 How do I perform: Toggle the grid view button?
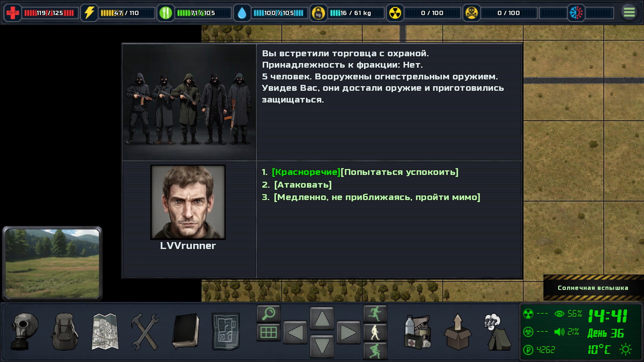point(268,333)
